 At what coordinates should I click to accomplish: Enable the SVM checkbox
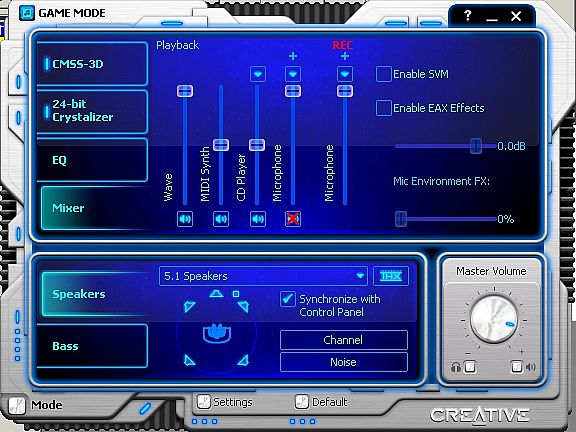click(x=384, y=74)
